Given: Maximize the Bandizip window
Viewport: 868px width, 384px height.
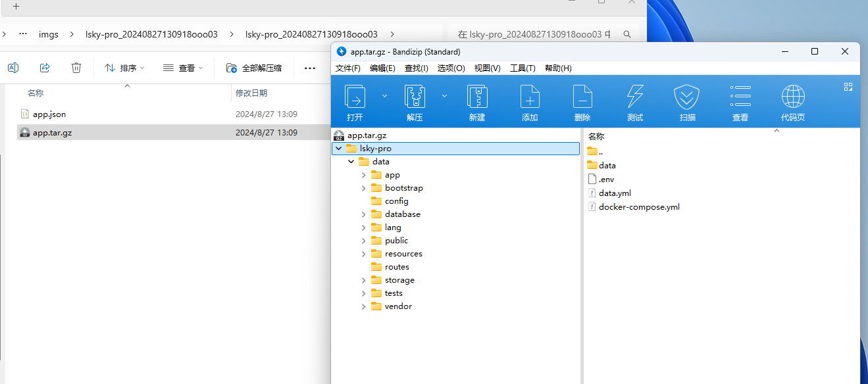Looking at the screenshot, I should [x=815, y=51].
